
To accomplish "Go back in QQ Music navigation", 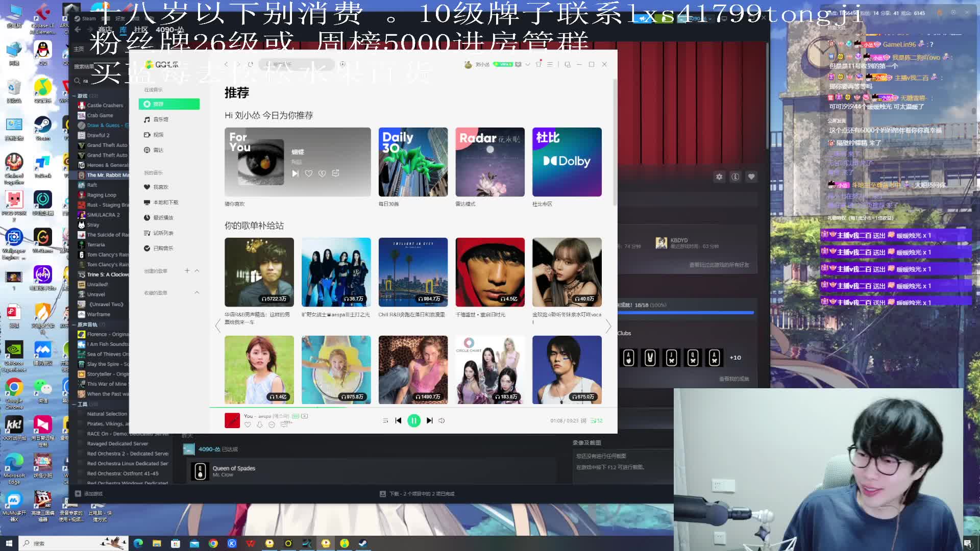I will [226, 64].
